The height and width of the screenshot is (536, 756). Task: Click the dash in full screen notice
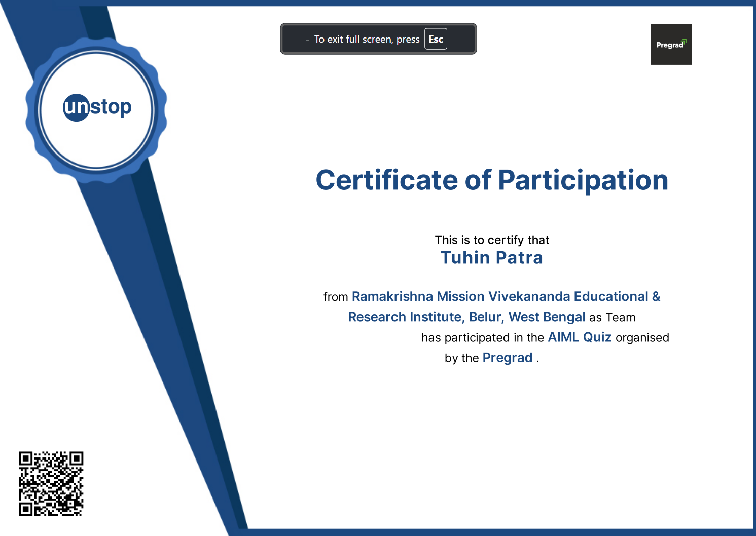[307, 40]
